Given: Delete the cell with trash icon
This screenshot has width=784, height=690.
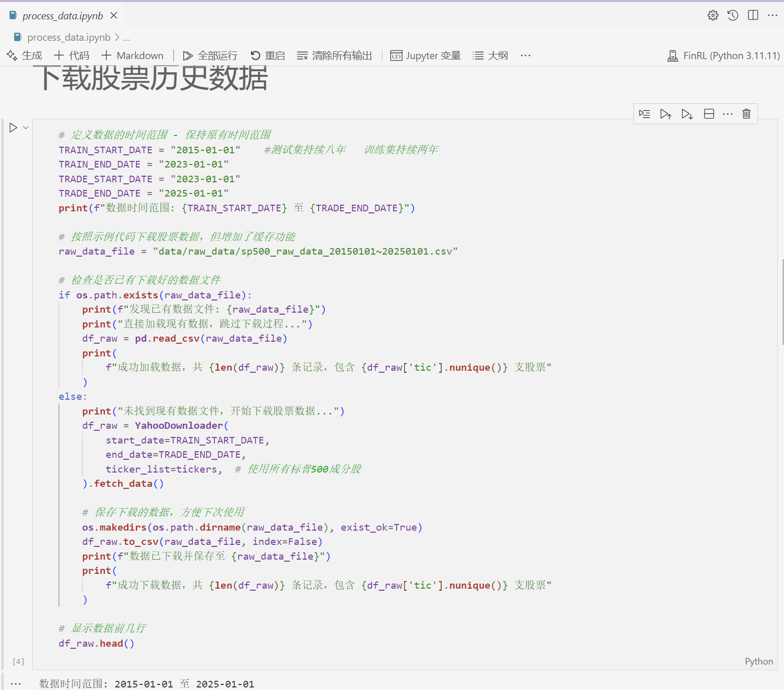Looking at the screenshot, I should pyautogui.click(x=746, y=114).
